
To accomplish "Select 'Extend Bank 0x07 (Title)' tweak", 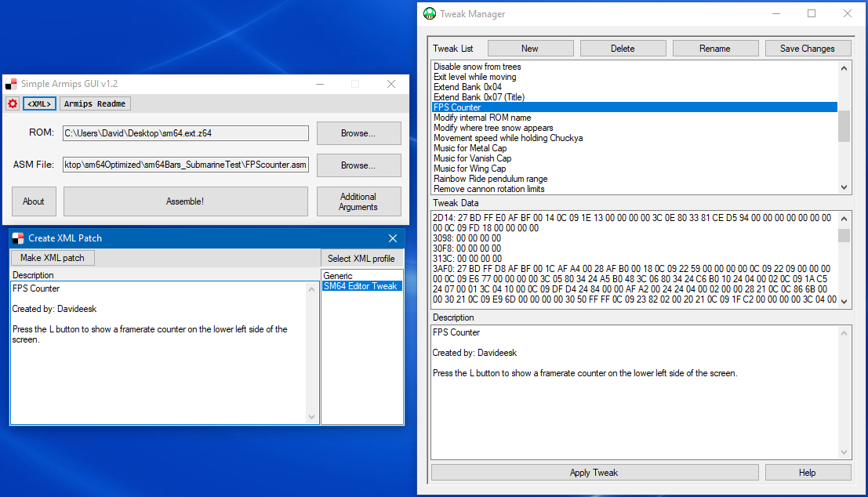I will 634,97.
